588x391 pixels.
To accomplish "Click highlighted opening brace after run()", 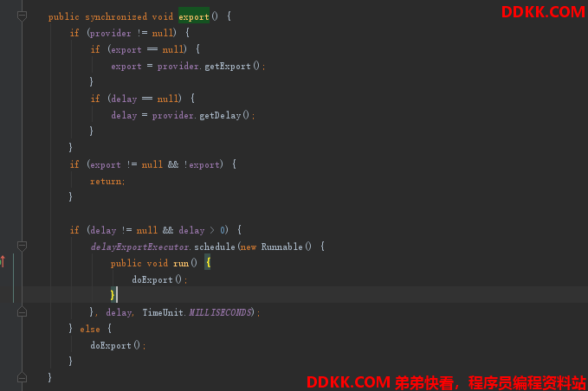I will [208, 262].
